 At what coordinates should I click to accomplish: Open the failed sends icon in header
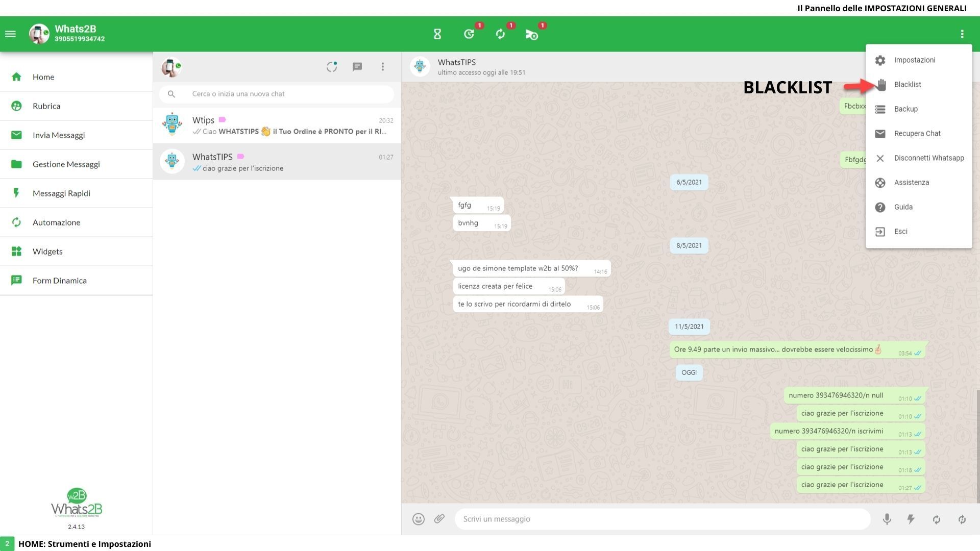(531, 34)
